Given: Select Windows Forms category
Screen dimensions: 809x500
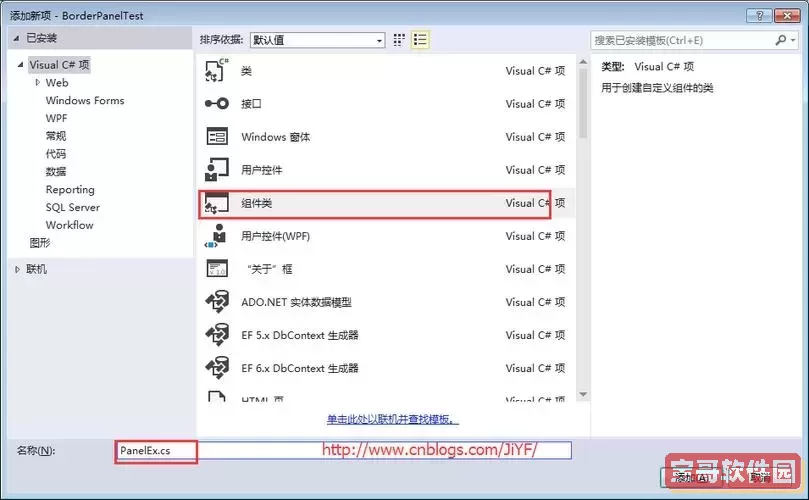Looking at the screenshot, I should (x=85, y=100).
